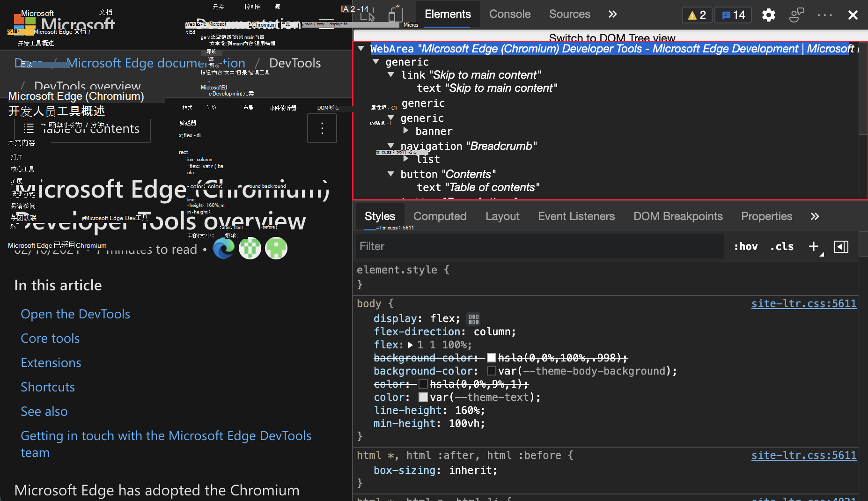Show more styles pane tabs
This screenshot has height=501, width=868.
click(x=815, y=216)
